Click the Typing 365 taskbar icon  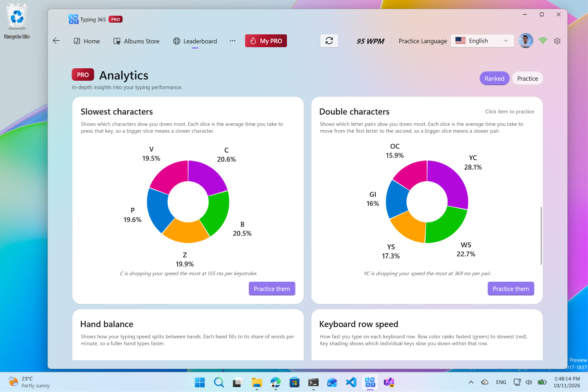click(370, 382)
